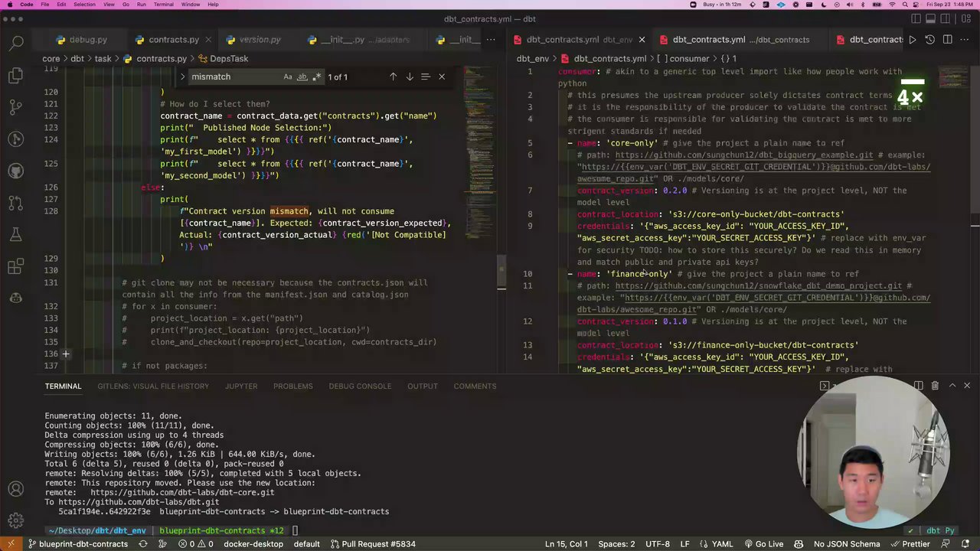Close the dbt_contracts.yml dbt_env tab

[x=642, y=40]
